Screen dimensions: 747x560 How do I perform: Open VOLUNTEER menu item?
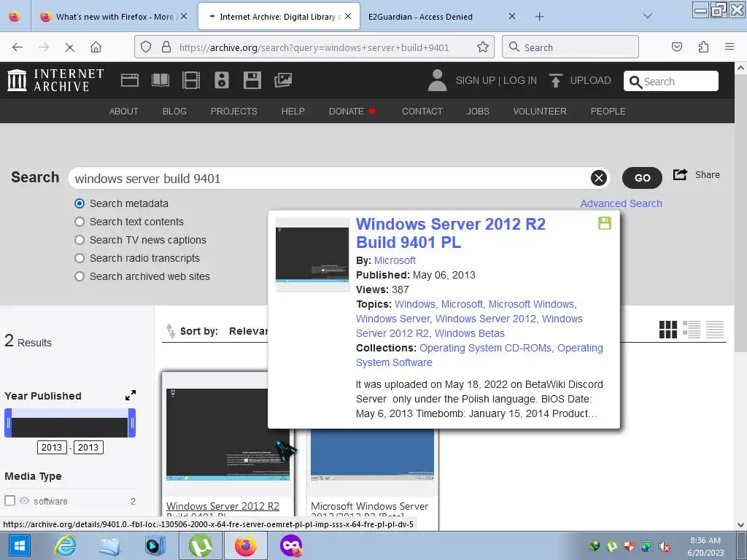(540, 111)
